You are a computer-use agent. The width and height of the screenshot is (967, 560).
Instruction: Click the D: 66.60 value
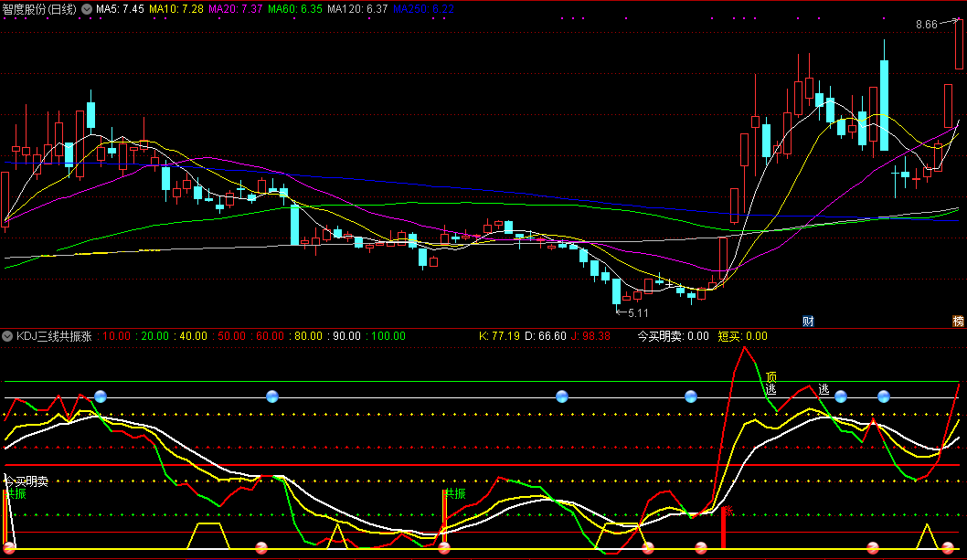tap(545, 336)
